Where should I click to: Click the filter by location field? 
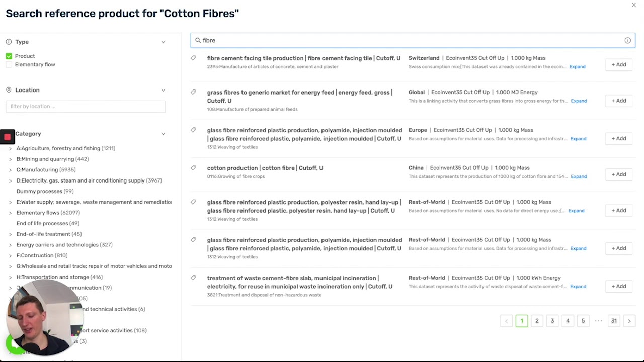coord(86,106)
